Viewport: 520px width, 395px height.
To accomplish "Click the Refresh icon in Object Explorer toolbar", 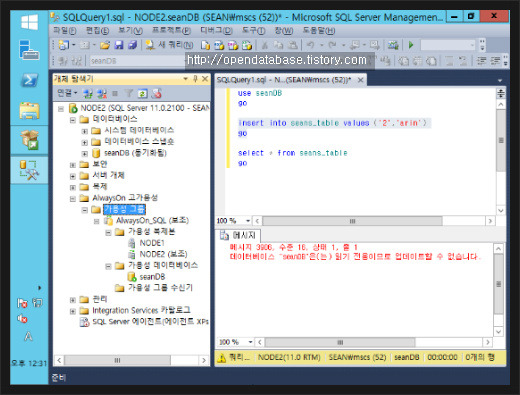I will 142,94.
